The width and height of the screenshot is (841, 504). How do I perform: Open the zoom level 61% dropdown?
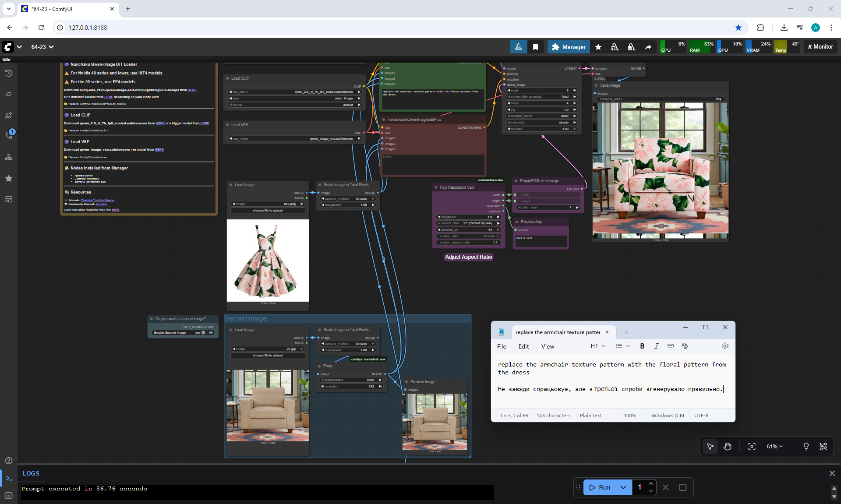point(774,446)
